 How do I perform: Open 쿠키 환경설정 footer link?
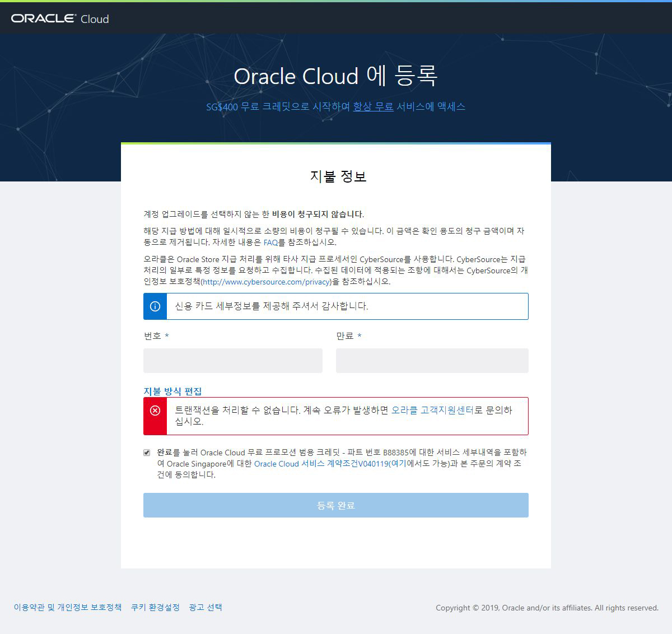(155, 607)
